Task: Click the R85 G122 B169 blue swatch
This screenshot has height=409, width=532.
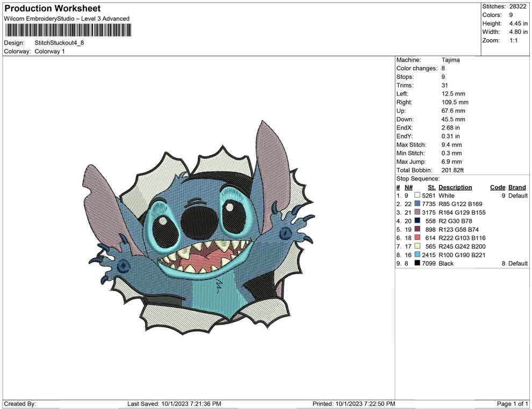Action: point(418,203)
